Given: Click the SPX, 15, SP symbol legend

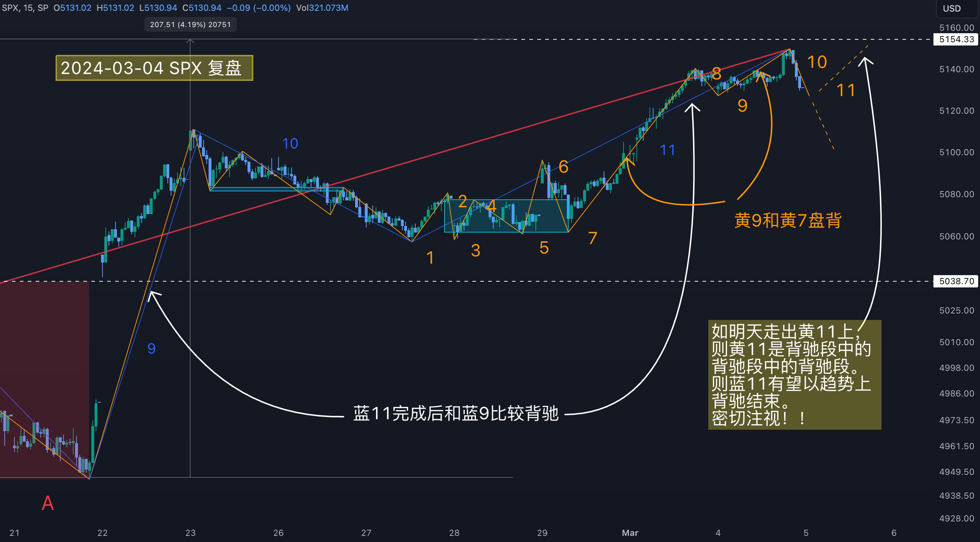Looking at the screenshot, I should (25, 8).
